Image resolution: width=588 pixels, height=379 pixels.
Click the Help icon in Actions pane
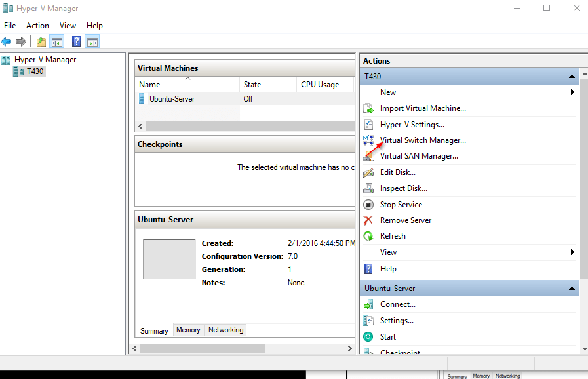pos(368,269)
